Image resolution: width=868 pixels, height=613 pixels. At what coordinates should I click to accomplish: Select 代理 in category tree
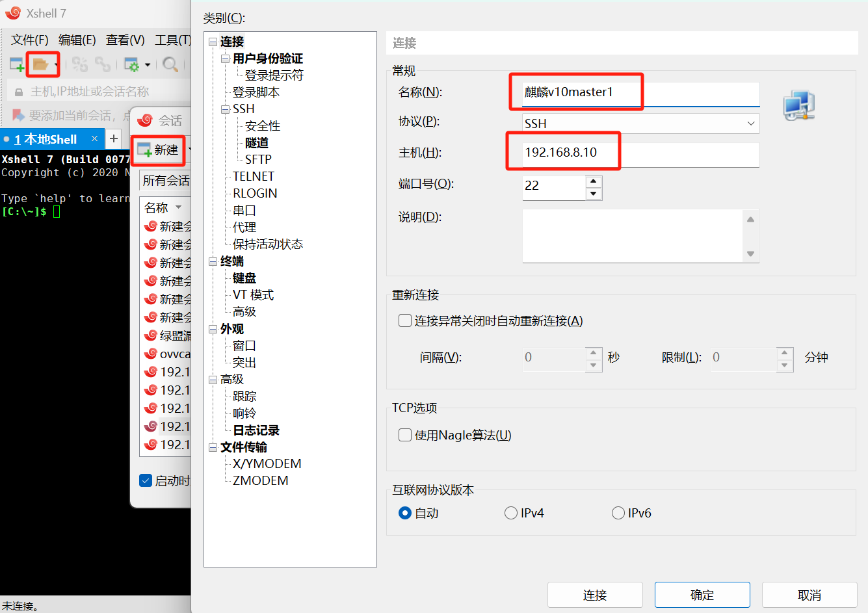tap(244, 228)
